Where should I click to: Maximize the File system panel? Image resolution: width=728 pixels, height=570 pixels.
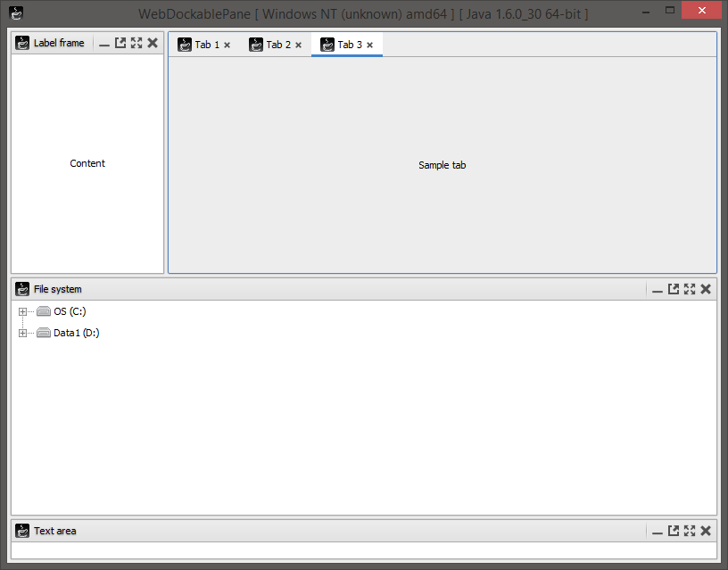pyautogui.click(x=690, y=289)
